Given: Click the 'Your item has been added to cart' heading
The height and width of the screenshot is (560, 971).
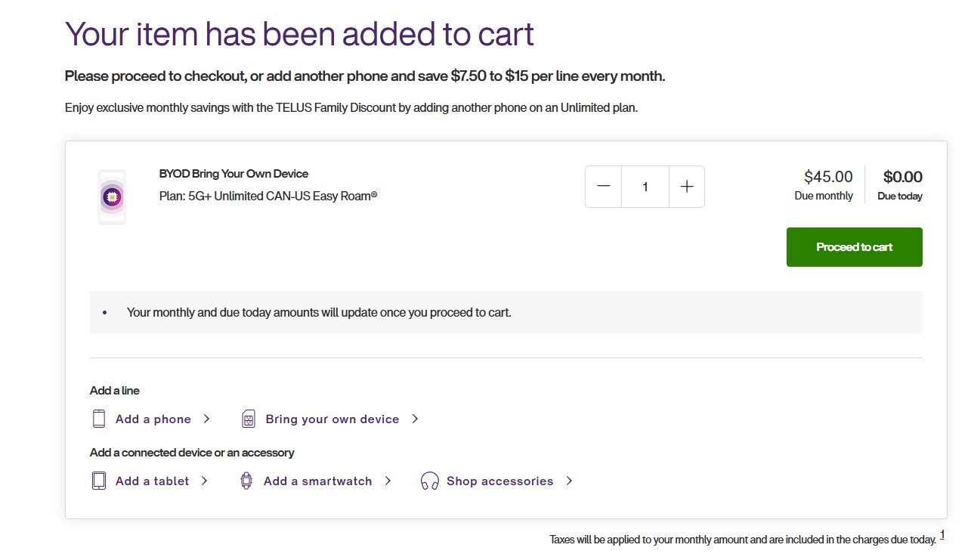Looking at the screenshot, I should tap(300, 34).
